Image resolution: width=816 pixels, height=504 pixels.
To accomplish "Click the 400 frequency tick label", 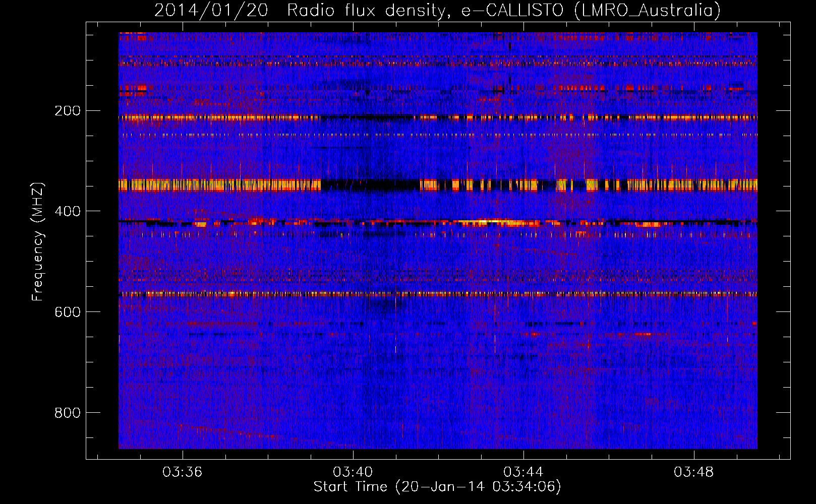I will 68,211.
